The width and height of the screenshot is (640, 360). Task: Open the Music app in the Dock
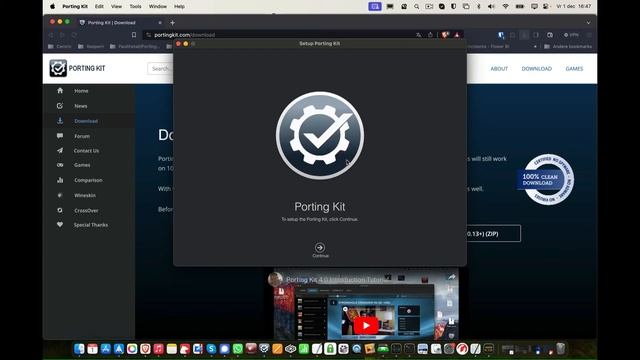(x=158, y=349)
